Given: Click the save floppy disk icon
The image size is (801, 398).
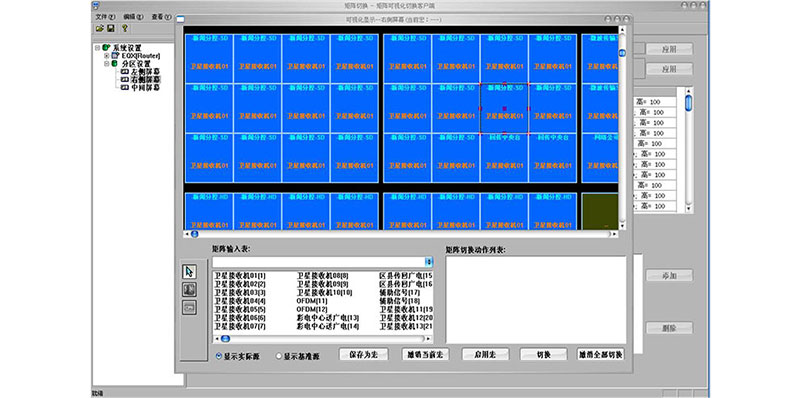Looking at the screenshot, I should [110, 28].
